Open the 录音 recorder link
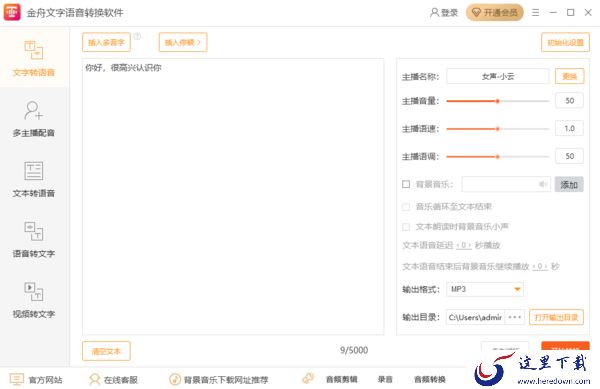 point(385,379)
